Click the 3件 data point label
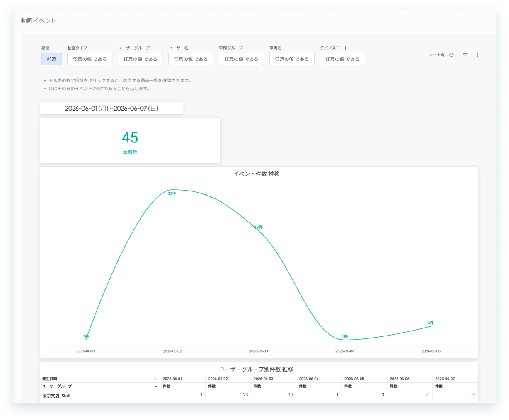The image size is (509, 420). point(431,323)
